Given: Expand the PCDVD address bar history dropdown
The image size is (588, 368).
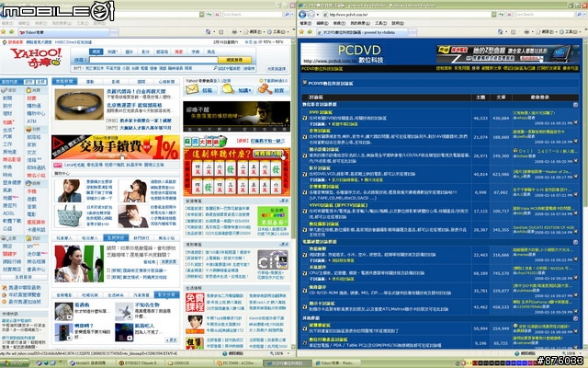Looking at the screenshot, I should point(494,15).
